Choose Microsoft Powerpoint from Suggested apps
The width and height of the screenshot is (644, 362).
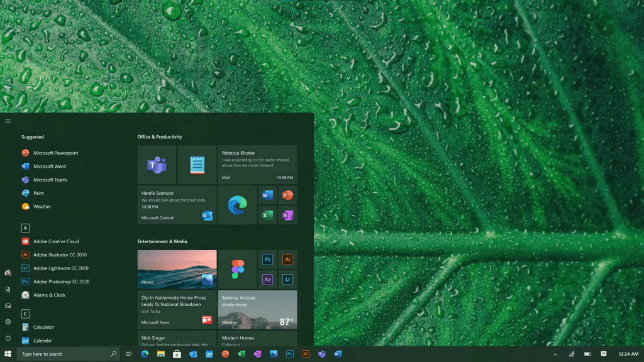tap(55, 153)
